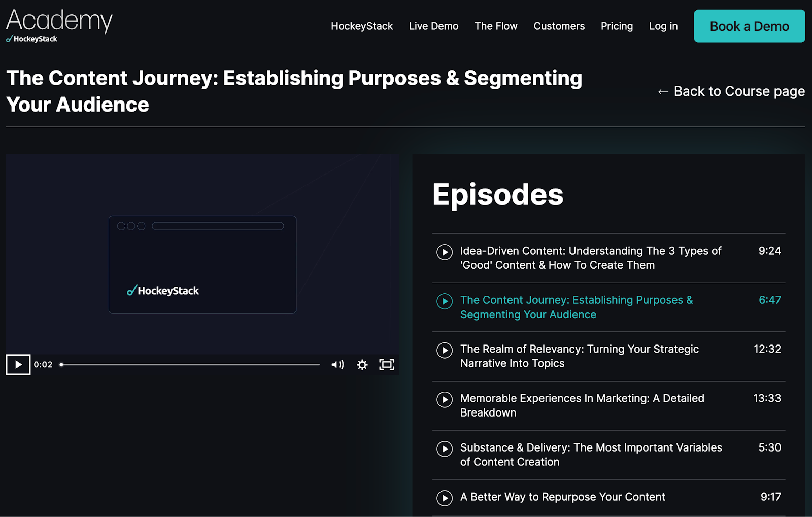Image resolution: width=812 pixels, height=517 pixels.
Task: Open episode The Content Journey title
Action: (577, 307)
